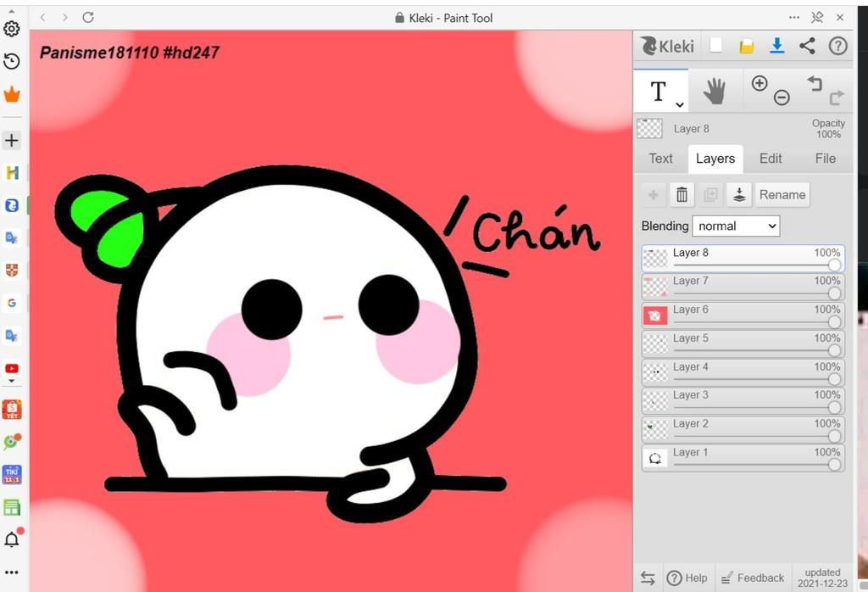Add a new layer with plus button
The height and width of the screenshot is (592, 868).
(654, 195)
